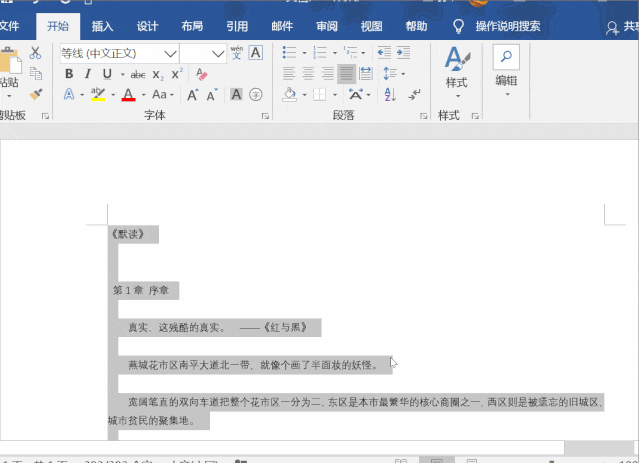Screen dimensions: 639x463
Task: Toggle Justify alignment
Action: [x=346, y=74]
